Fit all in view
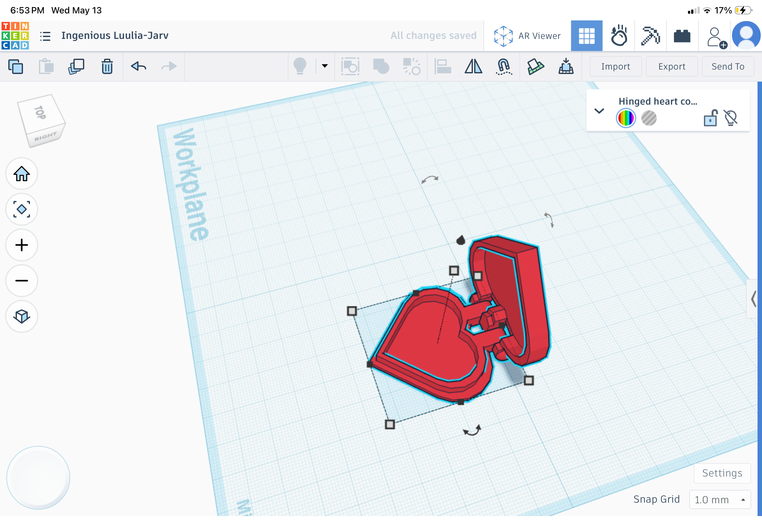Viewport: 762px width, 532px height. pyautogui.click(x=22, y=209)
